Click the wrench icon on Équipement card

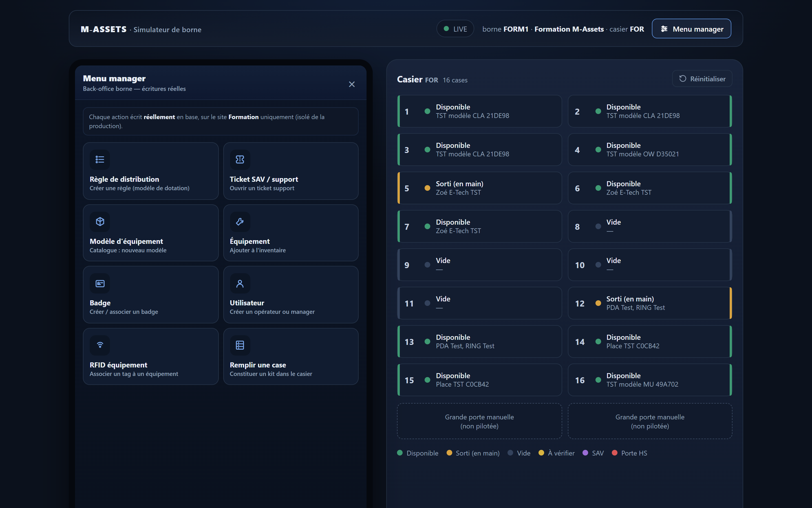click(x=240, y=222)
